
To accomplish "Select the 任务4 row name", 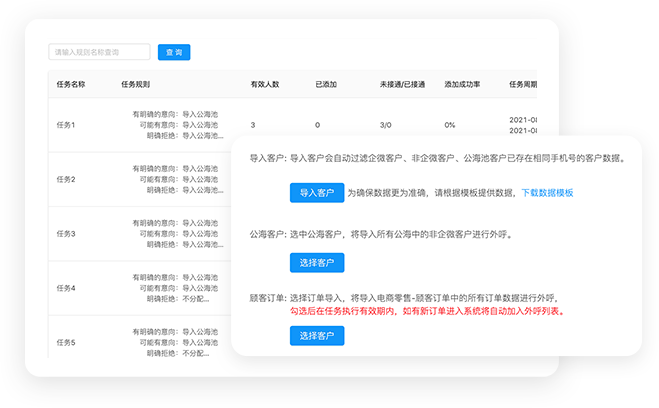I will coord(67,288).
